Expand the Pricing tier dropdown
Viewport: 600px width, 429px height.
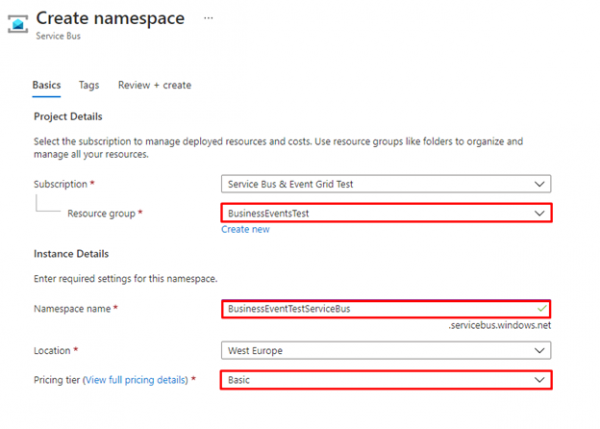click(386, 380)
